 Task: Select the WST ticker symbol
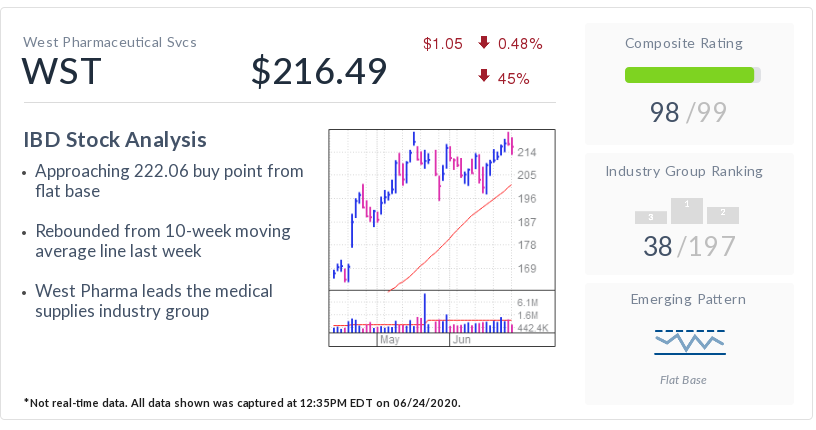pos(61,72)
